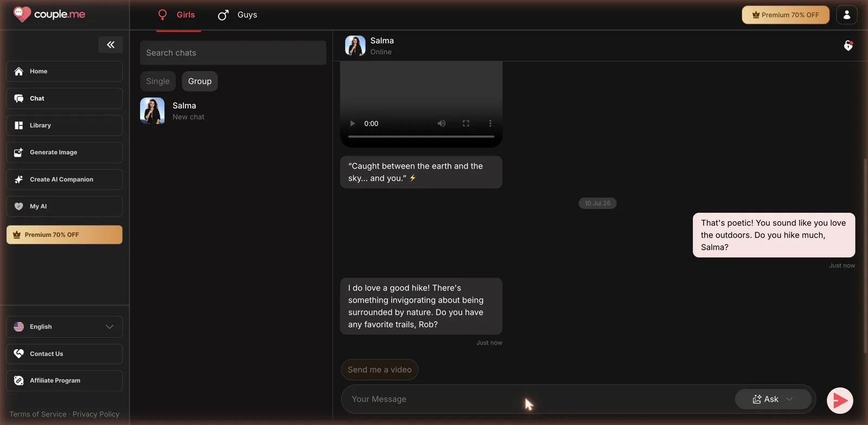
Task: Open video more options menu
Action: [x=490, y=124]
